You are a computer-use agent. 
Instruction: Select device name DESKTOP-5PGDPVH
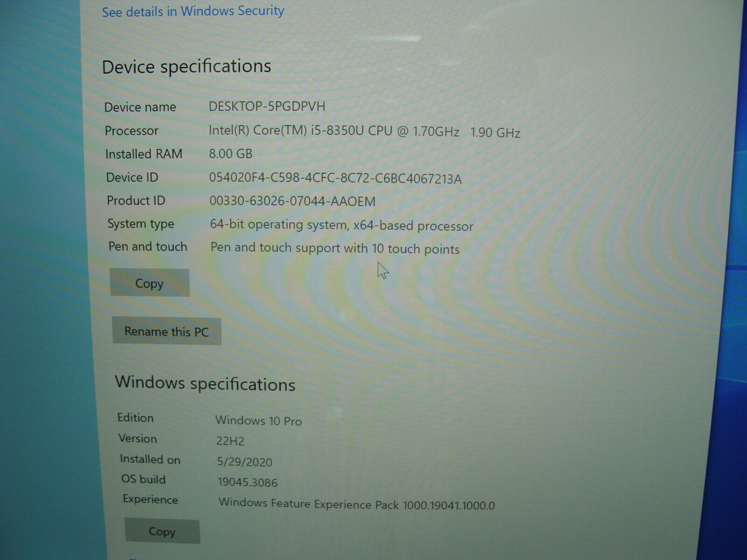[x=267, y=106]
